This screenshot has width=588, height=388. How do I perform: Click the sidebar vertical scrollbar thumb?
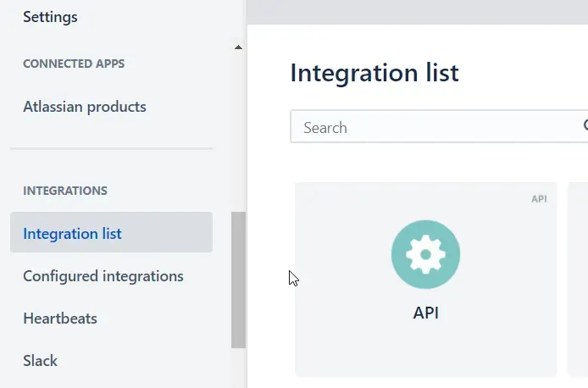238,280
